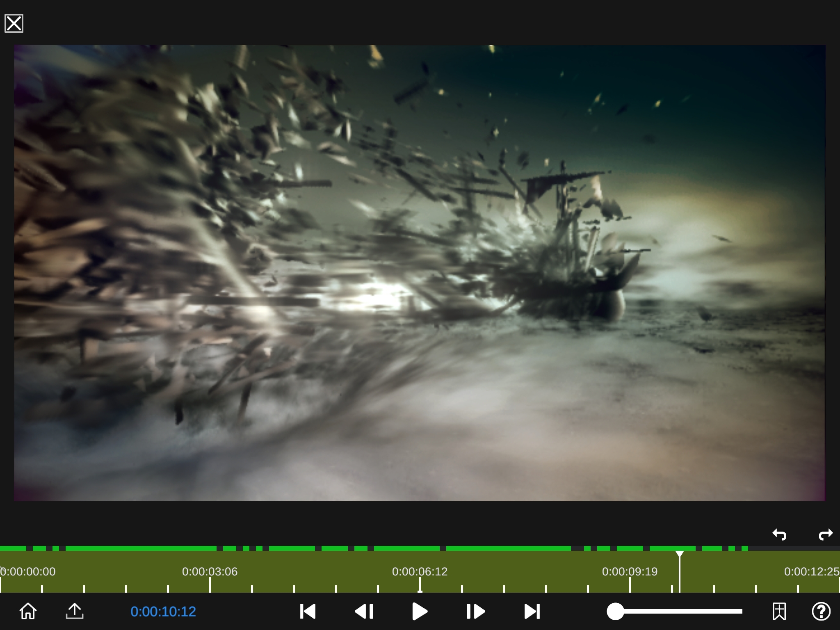Jump to the end of the clip
This screenshot has height=630, width=840.
[x=532, y=611]
